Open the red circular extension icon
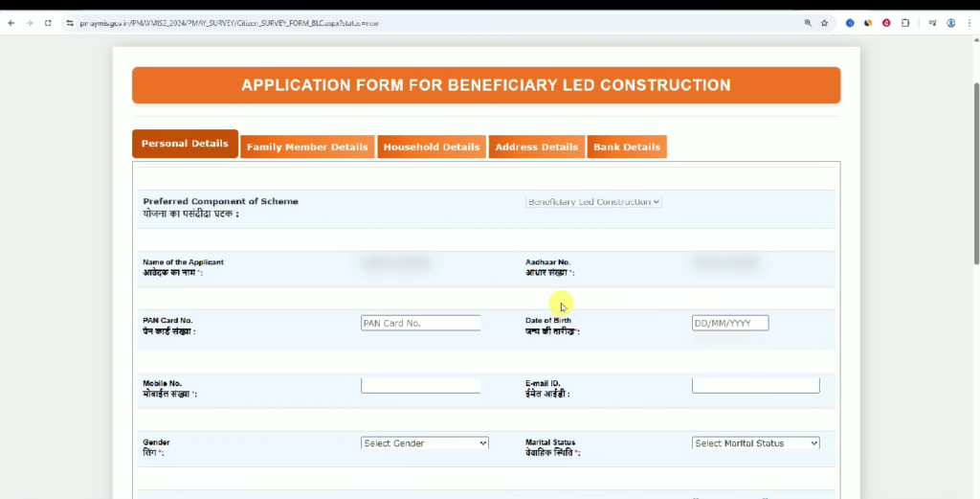Screen dimensions: 980x499 tap(886, 23)
